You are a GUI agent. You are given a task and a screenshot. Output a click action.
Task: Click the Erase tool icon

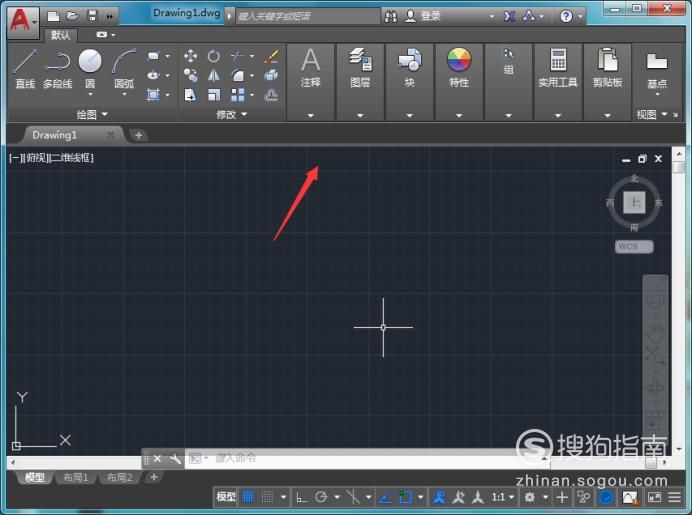[x=271, y=56]
